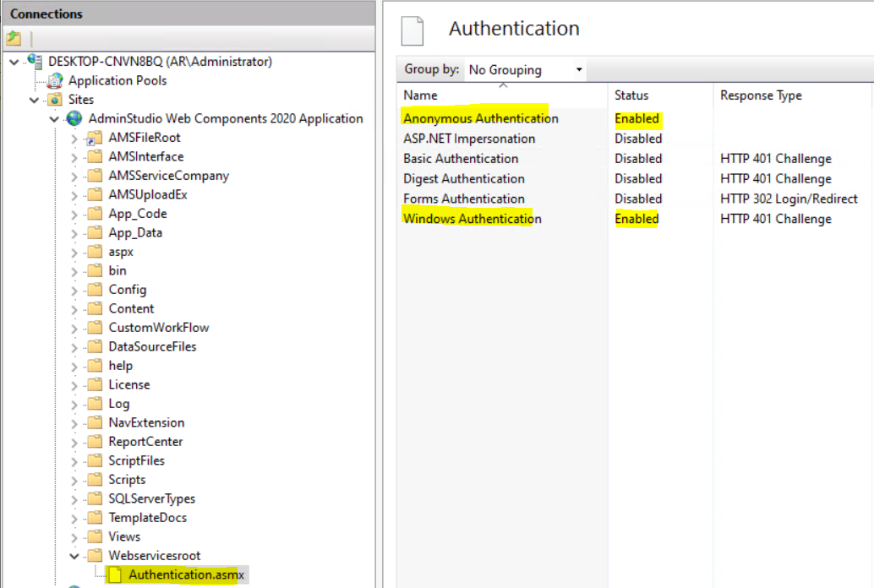Select the ReportCenter tree item
874x588 pixels.
[145, 442]
